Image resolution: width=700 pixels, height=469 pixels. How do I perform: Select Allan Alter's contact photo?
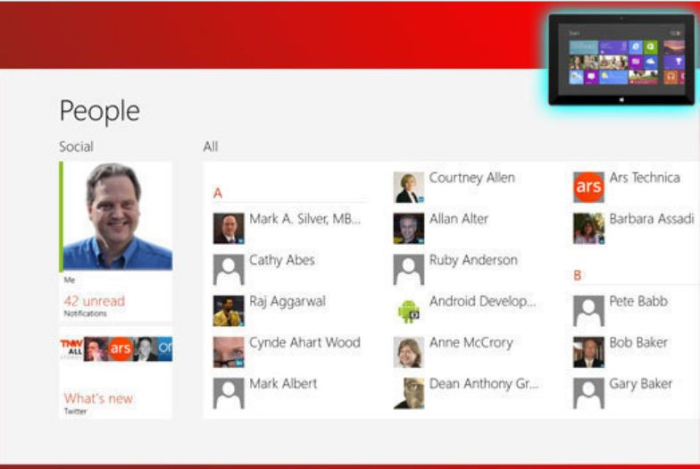(408, 228)
